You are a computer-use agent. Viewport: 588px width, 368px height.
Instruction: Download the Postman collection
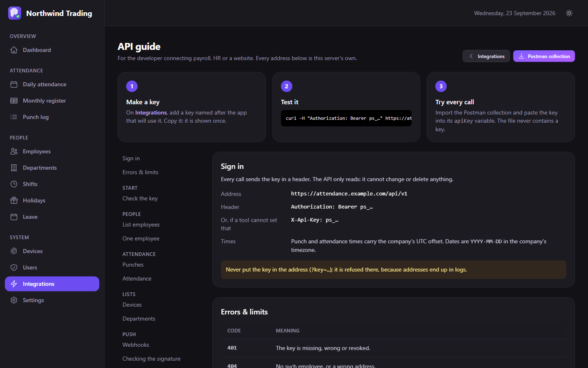pyautogui.click(x=544, y=56)
